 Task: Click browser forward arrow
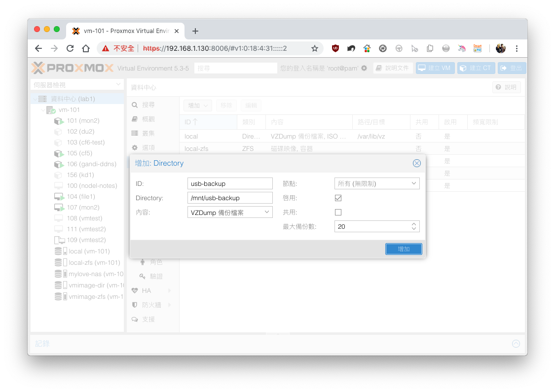point(54,48)
